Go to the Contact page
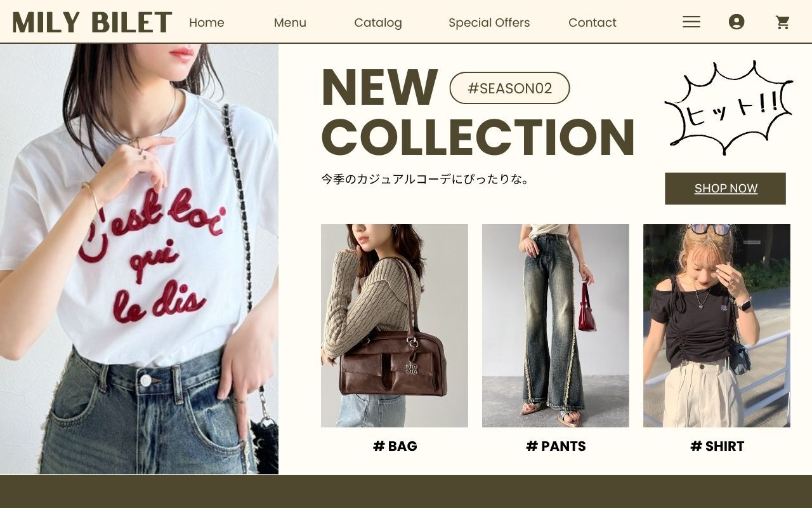The width and height of the screenshot is (812, 508). click(x=593, y=23)
